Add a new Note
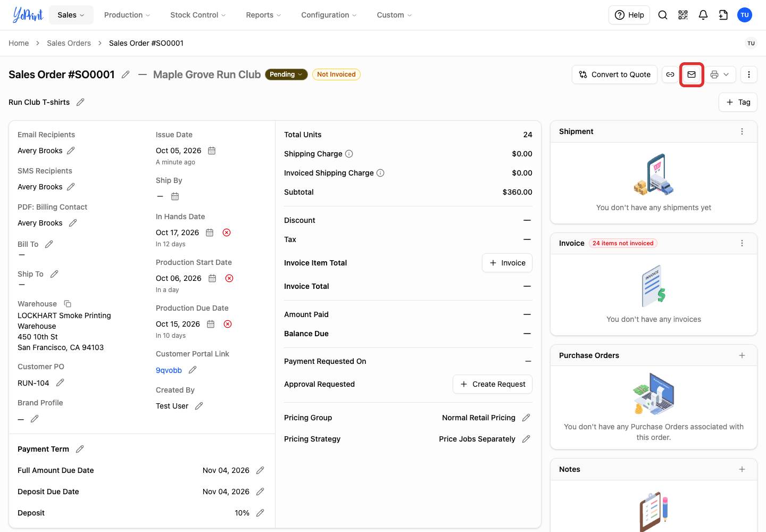Image resolution: width=766 pixels, height=532 pixels. 742,469
